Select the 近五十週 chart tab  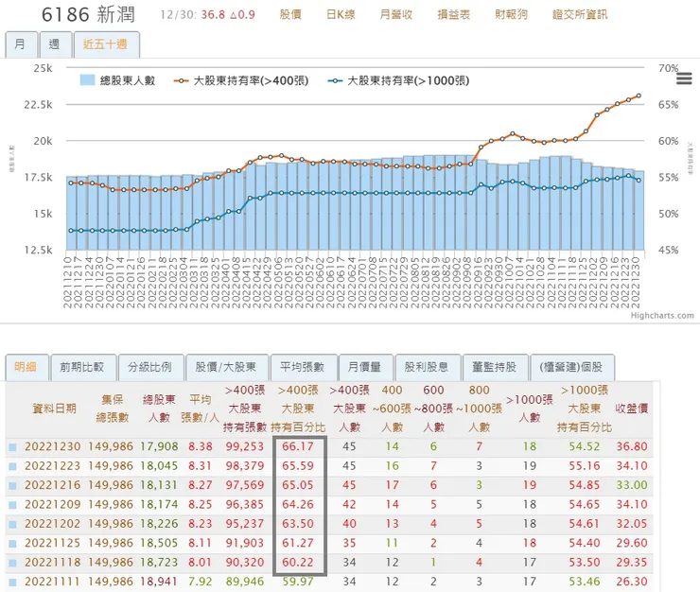[x=106, y=44]
